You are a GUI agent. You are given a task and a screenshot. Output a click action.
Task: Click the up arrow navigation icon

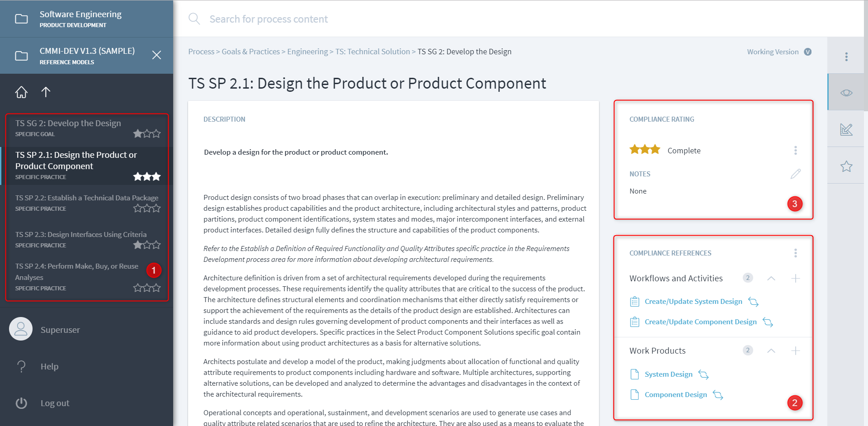(x=46, y=92)
